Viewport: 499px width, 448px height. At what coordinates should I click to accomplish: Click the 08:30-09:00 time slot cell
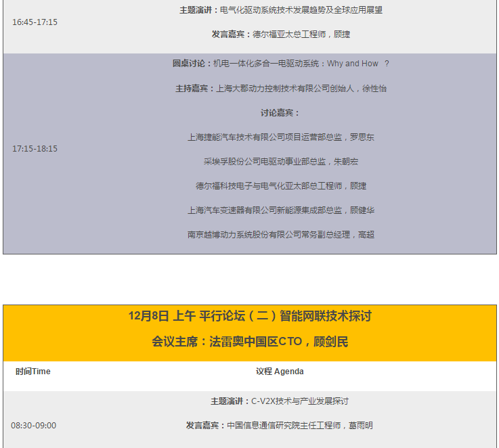tap(33, 426)
